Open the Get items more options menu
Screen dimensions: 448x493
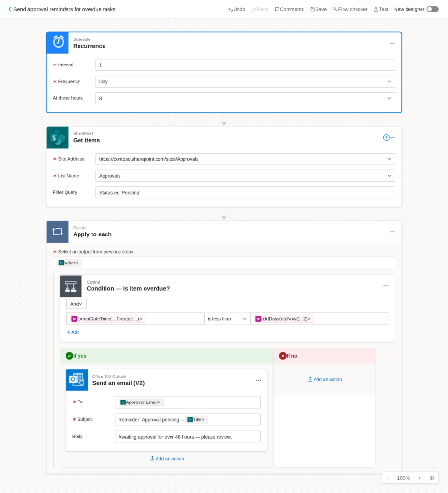(x=393, y=137)
